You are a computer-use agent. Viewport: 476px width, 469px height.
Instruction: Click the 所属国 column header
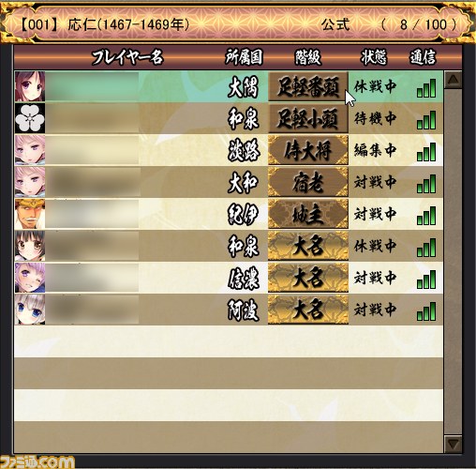click(x=244, y=57)
